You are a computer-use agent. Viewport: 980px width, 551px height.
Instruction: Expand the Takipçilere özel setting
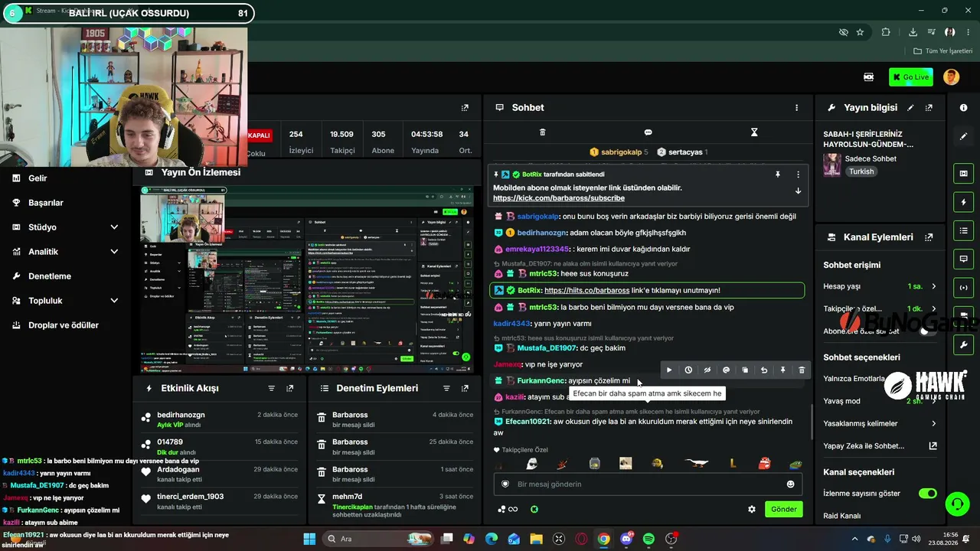(x=880, y=308)
